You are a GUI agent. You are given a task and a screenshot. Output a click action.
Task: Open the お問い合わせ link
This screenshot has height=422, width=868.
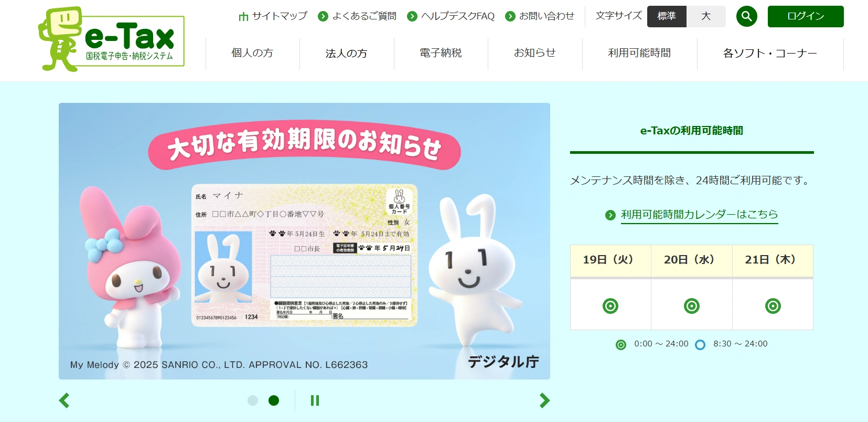[546, 16]
